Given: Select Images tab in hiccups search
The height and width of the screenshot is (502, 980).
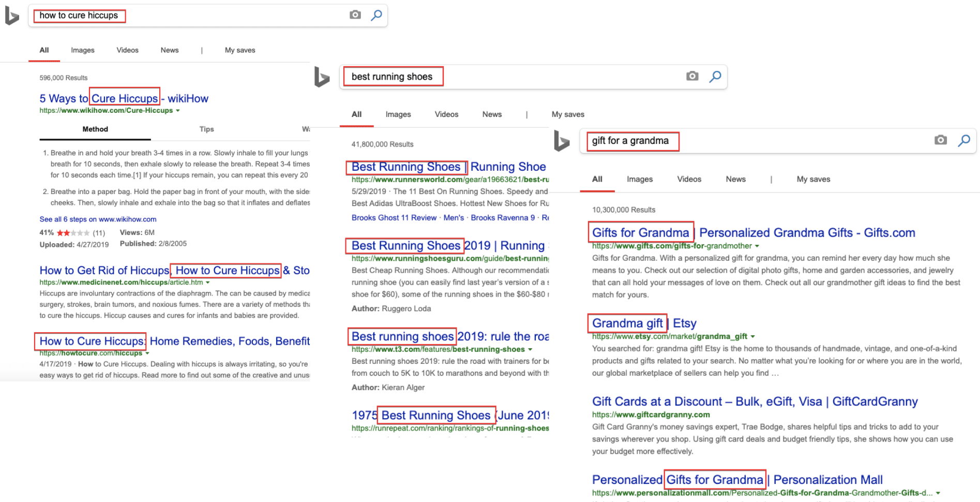Looking at the screenshot, I should [x=83, y=50].
